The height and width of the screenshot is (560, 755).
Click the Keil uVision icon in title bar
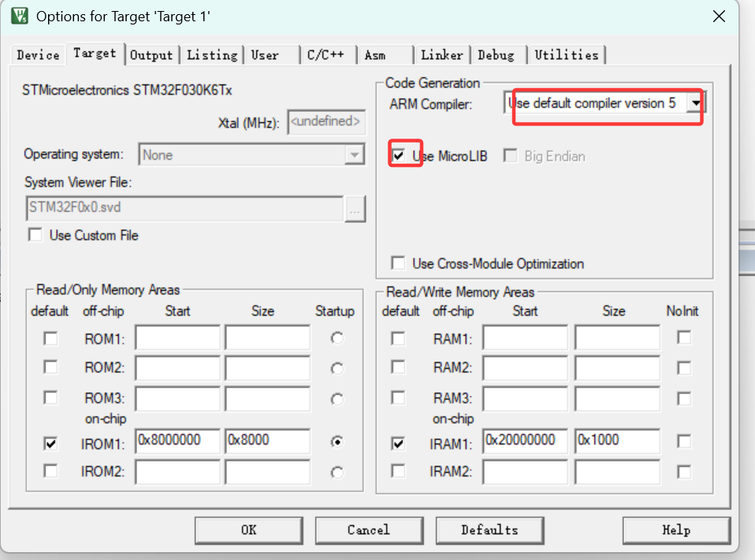(x=19, y=16)
